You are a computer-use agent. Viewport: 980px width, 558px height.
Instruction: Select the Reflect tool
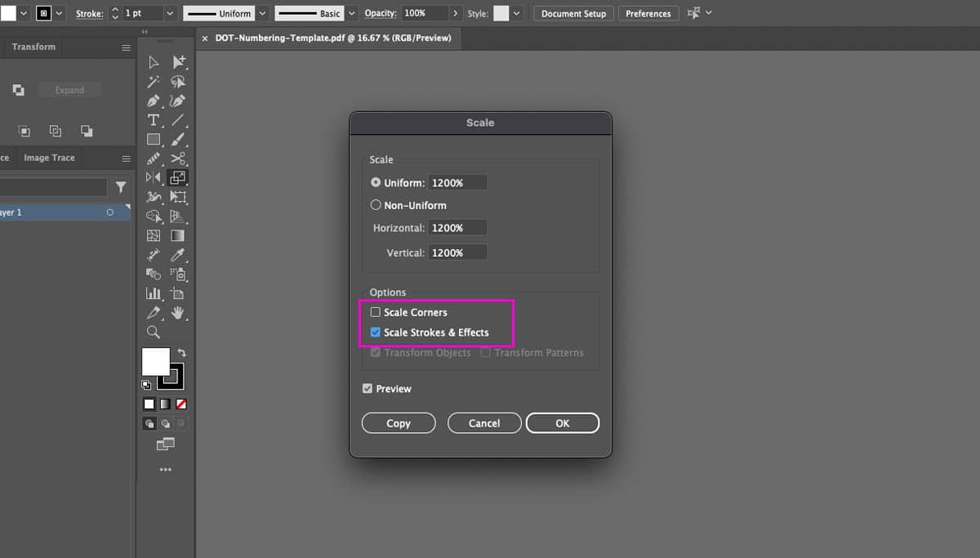pyautogui.click(x=154, y=177)
